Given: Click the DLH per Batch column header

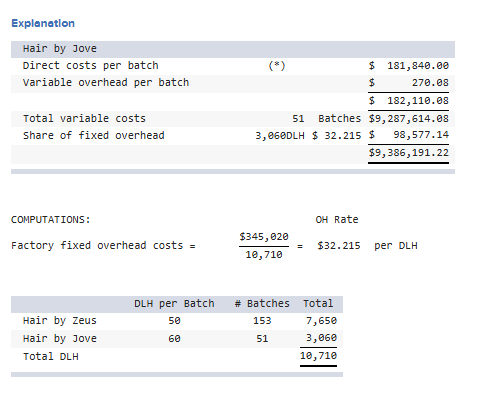Looking at the screenshot, I should coord(174,304).
